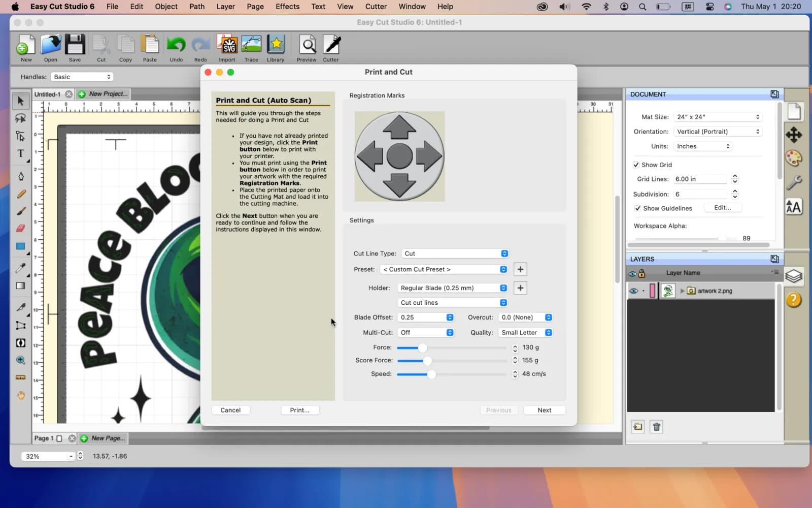812x508 pixels.
Task: Open the color palette side icon
Action: [794, 158]
